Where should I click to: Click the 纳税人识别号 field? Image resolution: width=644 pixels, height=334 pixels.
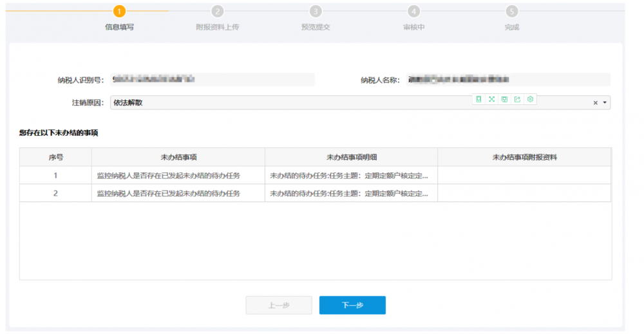[x=212, y=80]
